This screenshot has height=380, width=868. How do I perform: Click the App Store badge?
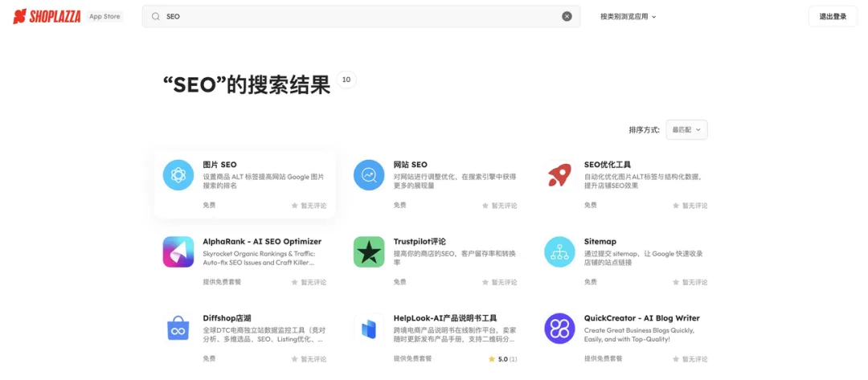point(104,17)
